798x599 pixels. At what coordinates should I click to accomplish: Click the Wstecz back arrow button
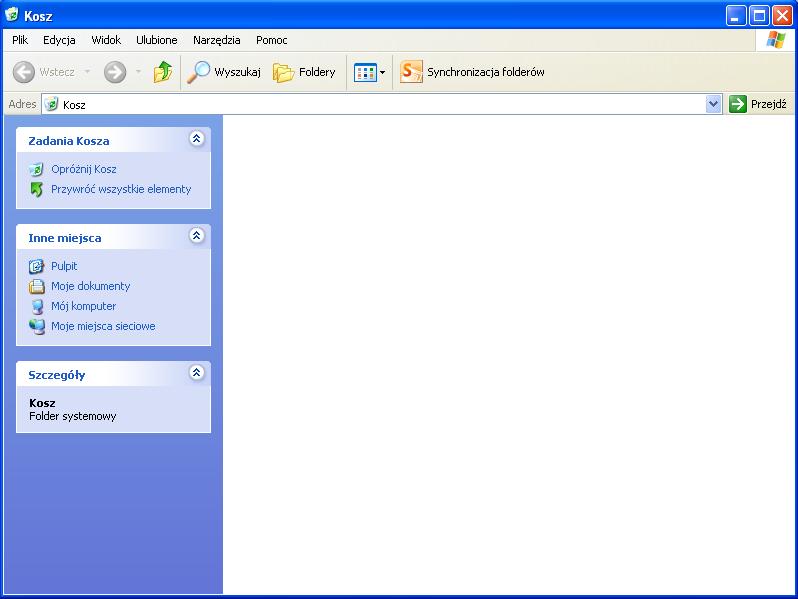tap(24, 72)
